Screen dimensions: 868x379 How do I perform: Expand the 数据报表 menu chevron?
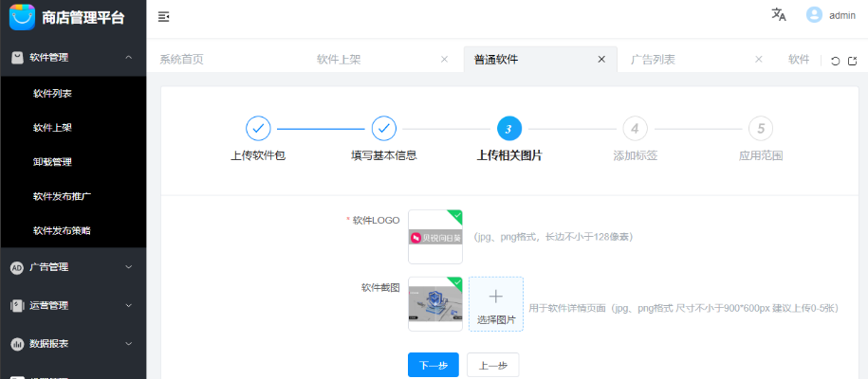coord(128,344)
